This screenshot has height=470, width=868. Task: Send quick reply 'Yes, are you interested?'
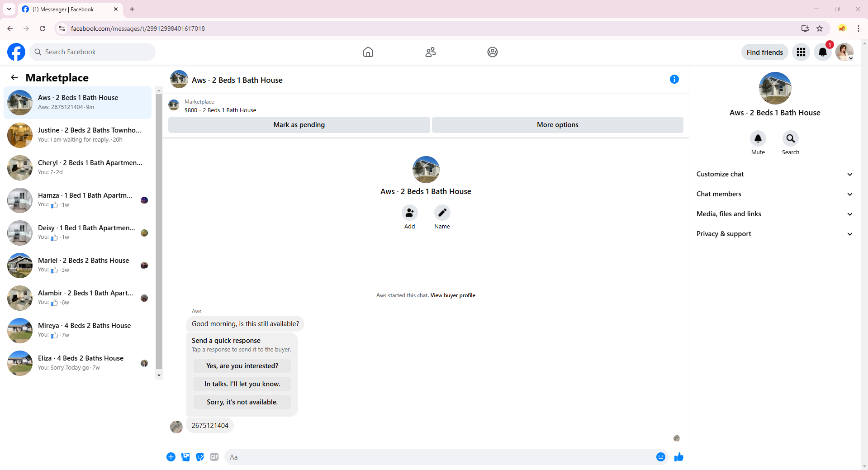point(242,366)
